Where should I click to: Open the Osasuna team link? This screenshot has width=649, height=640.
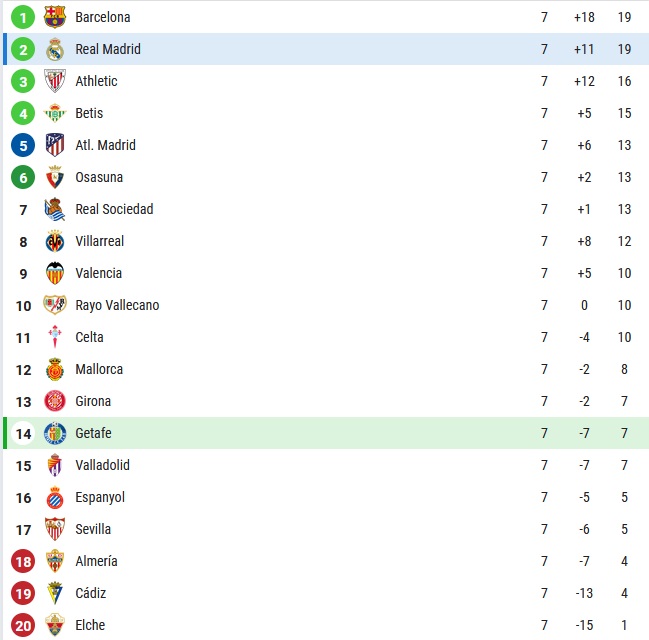click(x=99, y=177)
